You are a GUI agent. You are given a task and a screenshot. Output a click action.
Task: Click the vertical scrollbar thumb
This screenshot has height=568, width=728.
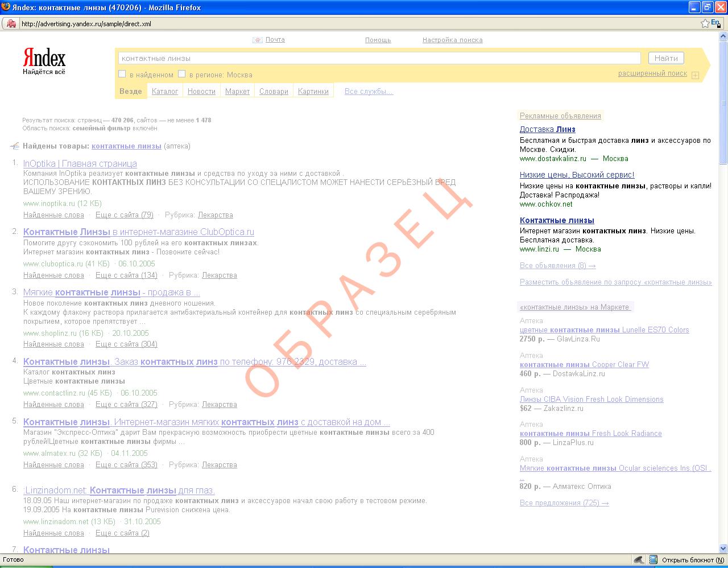(x=723, y=102)
